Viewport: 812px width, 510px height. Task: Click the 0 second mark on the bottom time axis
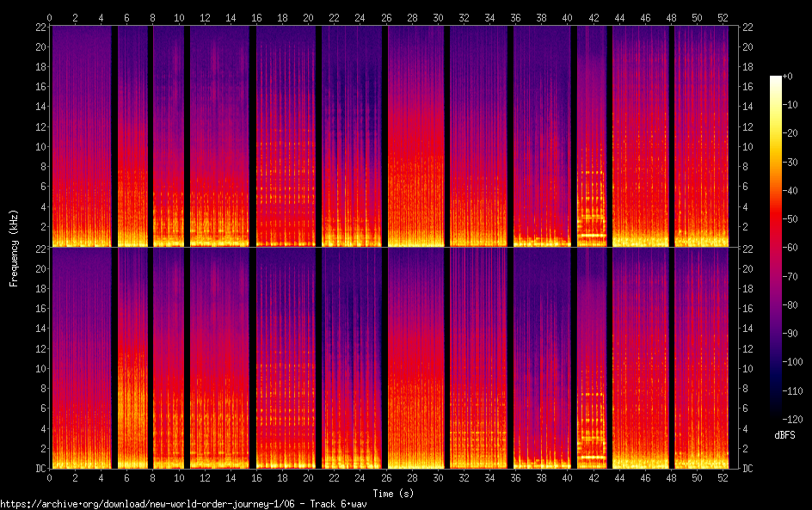[50, 476]
